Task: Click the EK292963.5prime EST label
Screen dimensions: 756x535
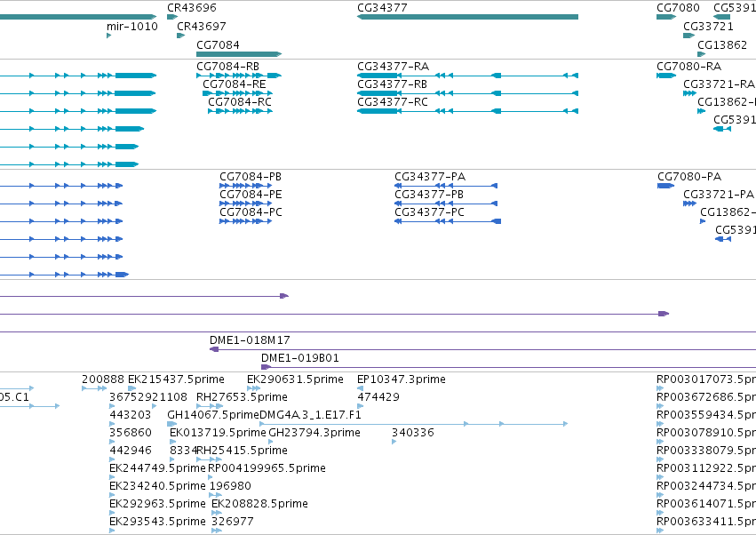Action: [157, 505]
